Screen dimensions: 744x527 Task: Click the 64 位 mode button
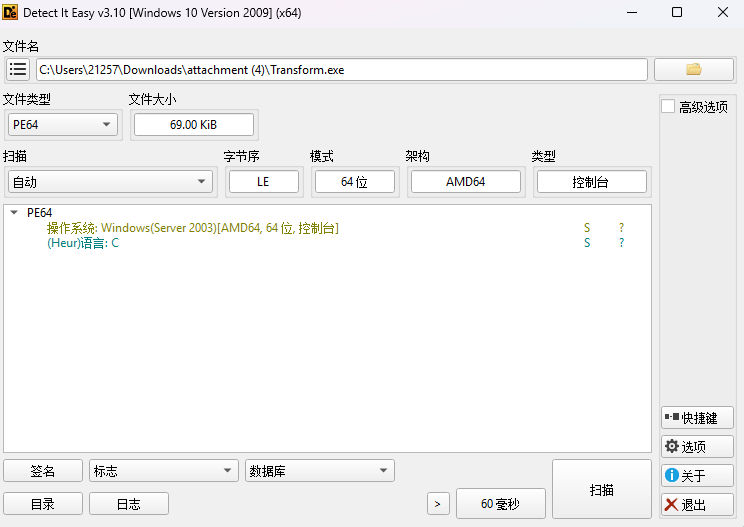pyautogui.click(x=354, y=182)
